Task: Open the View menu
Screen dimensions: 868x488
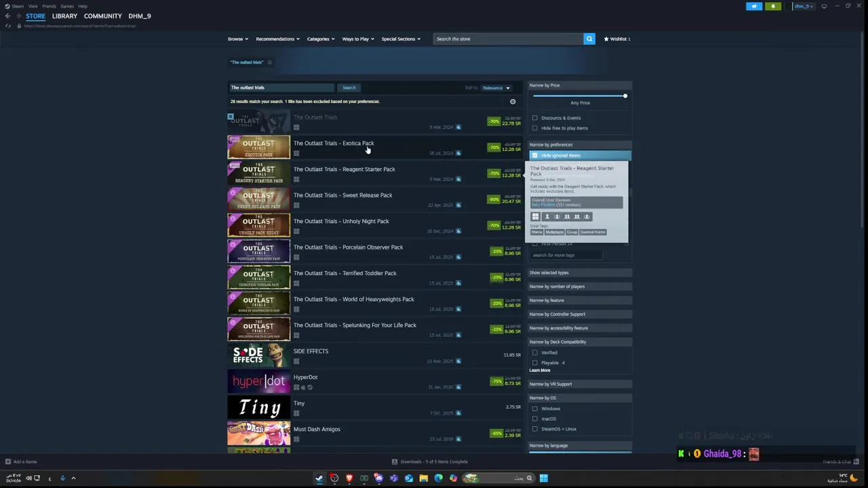Action: [33, 6]
